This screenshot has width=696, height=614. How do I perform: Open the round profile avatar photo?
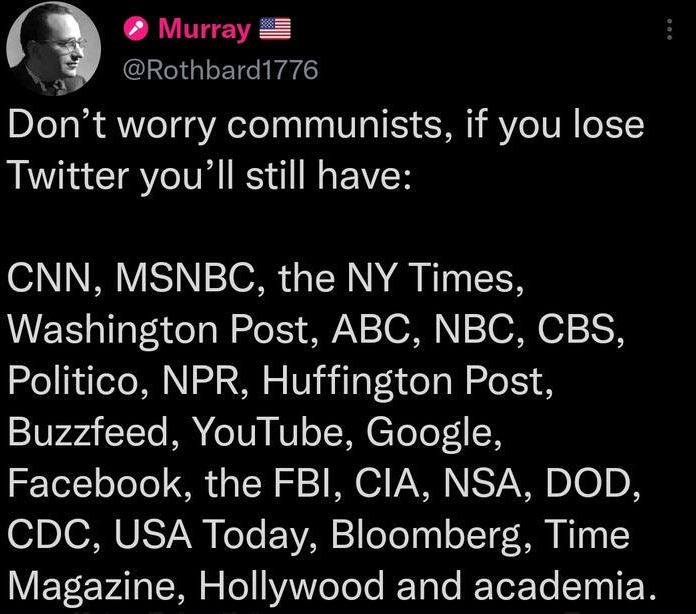[54, 48]
